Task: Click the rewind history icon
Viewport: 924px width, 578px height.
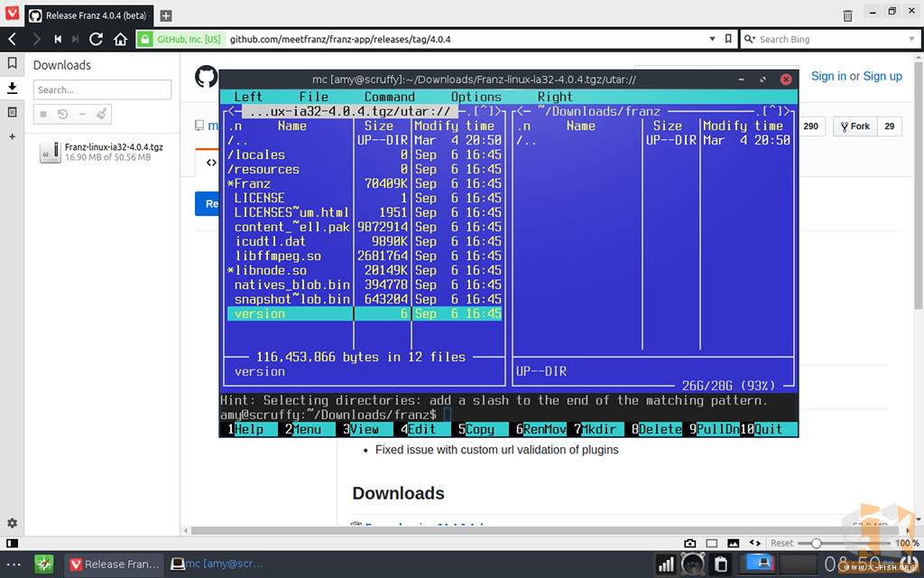Action: (58, 40)
